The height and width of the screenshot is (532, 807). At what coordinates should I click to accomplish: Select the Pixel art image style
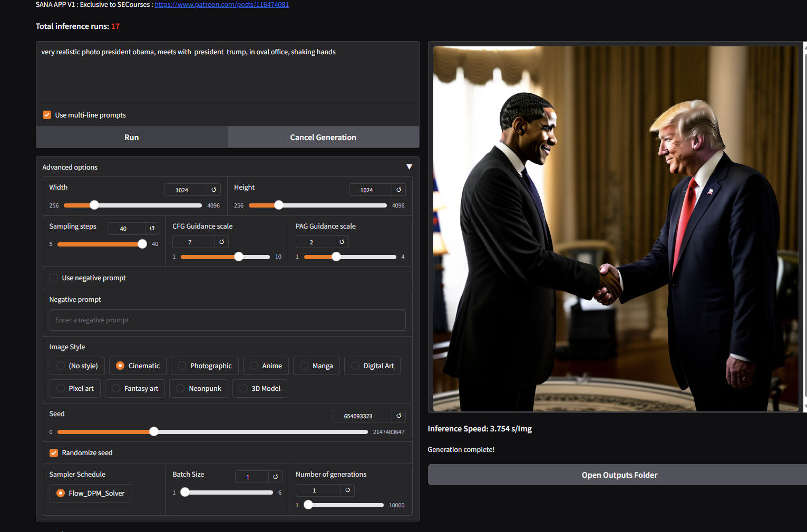(75, 388)
